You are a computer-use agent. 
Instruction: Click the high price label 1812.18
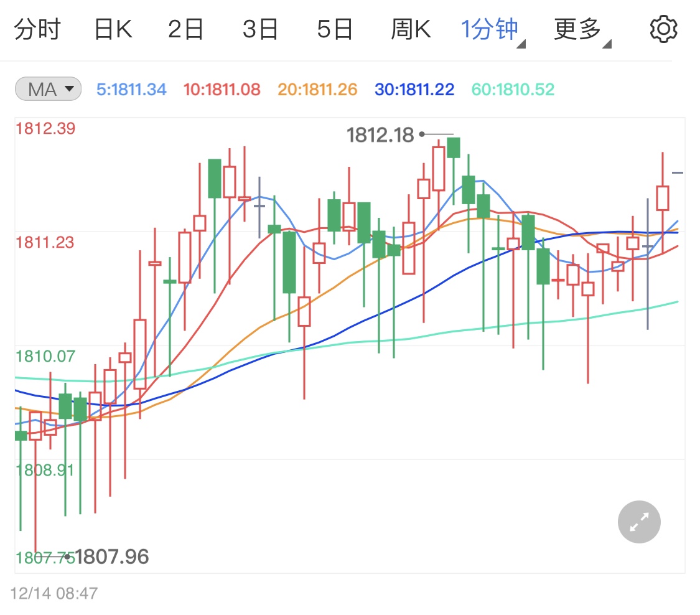380,135
